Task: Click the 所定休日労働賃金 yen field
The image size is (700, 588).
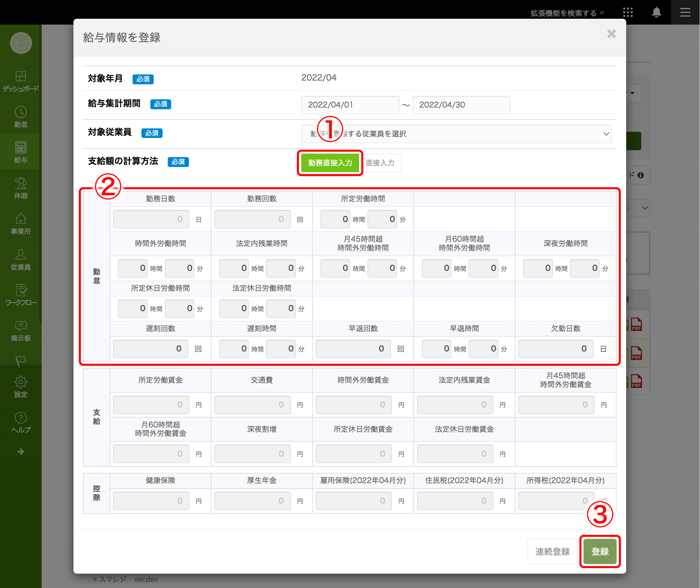Action: pos(354,454)
